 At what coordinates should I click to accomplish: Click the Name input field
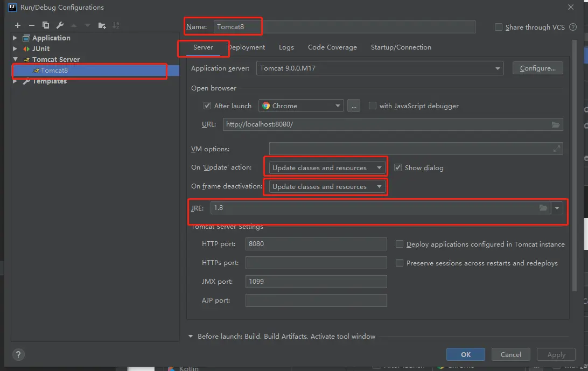coord(344,26)
